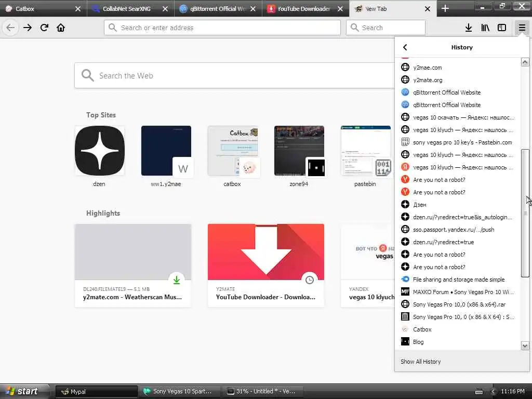Select the New Tab tab
This screenshot has width=532, height=399.
point(388,9)
